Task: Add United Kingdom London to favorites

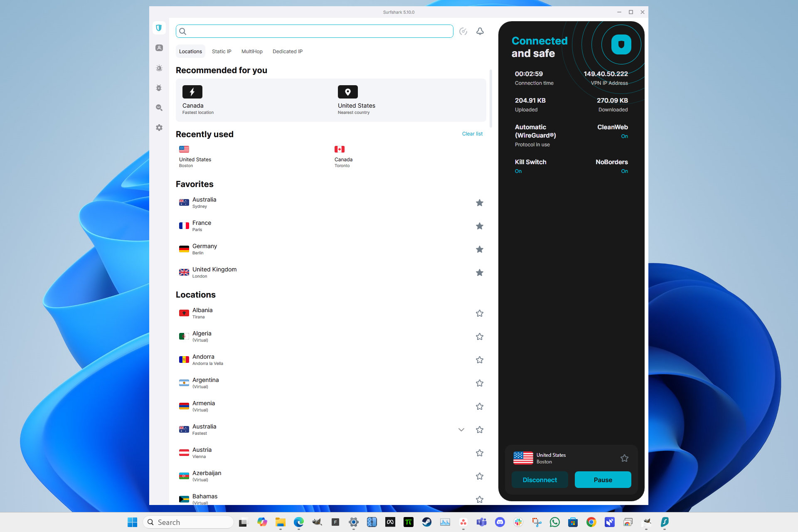Action: (479, 273)
